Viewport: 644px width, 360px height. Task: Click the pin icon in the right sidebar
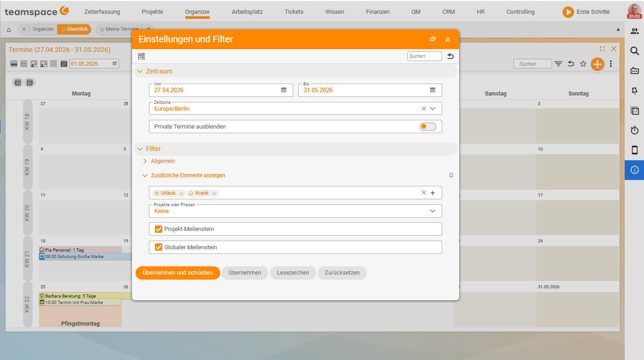[x=634, y=91]
